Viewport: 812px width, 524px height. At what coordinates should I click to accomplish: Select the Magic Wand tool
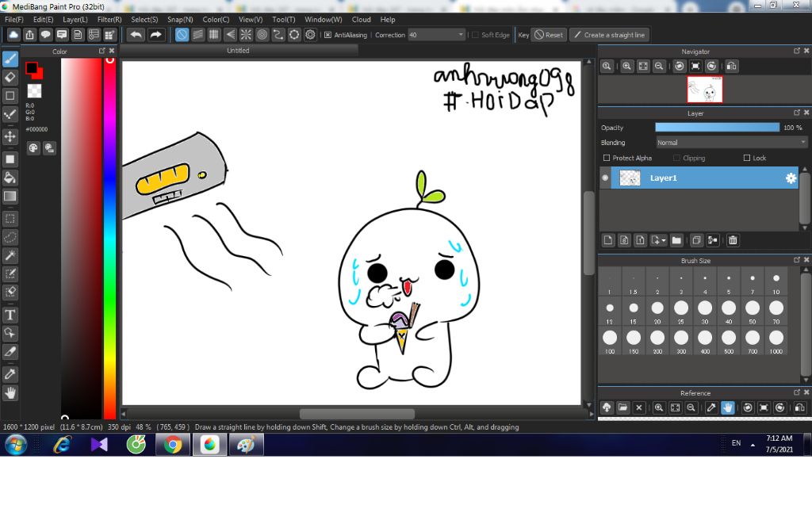coord(10,255)
